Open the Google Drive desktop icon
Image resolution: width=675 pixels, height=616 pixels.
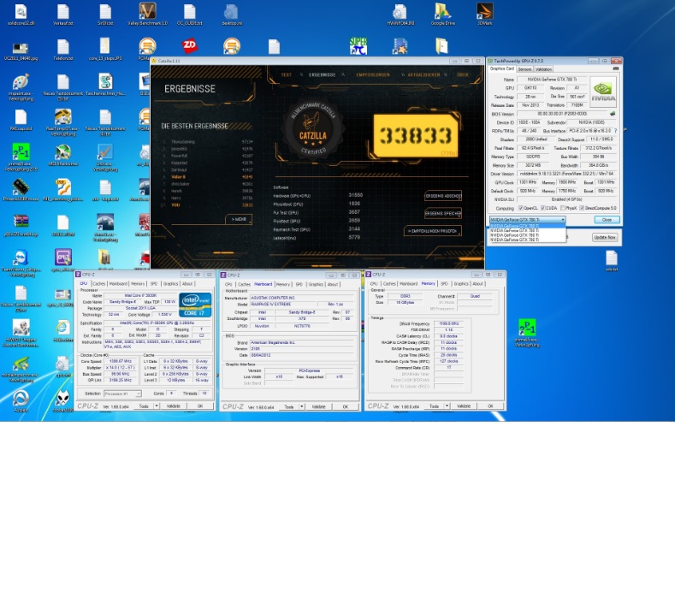coord(442,12)
